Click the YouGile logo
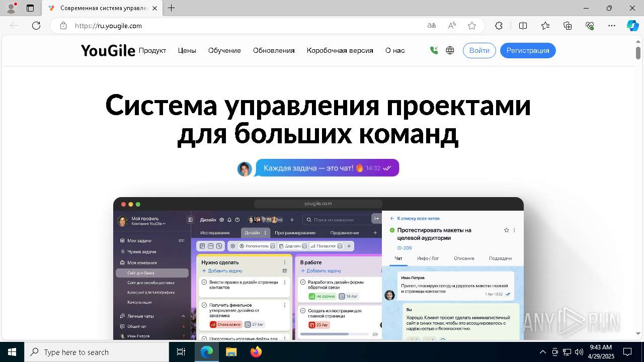Viewport: 644px width, 362px height. click(108, 50)
